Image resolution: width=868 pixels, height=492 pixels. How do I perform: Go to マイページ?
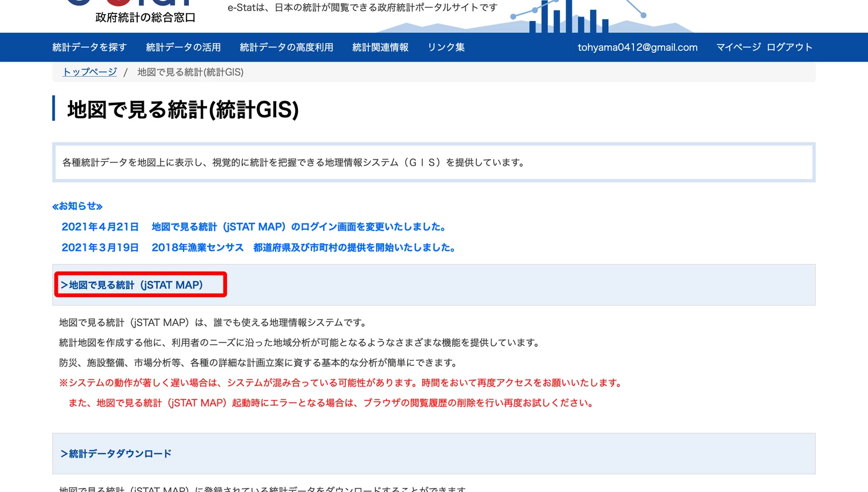738,47
